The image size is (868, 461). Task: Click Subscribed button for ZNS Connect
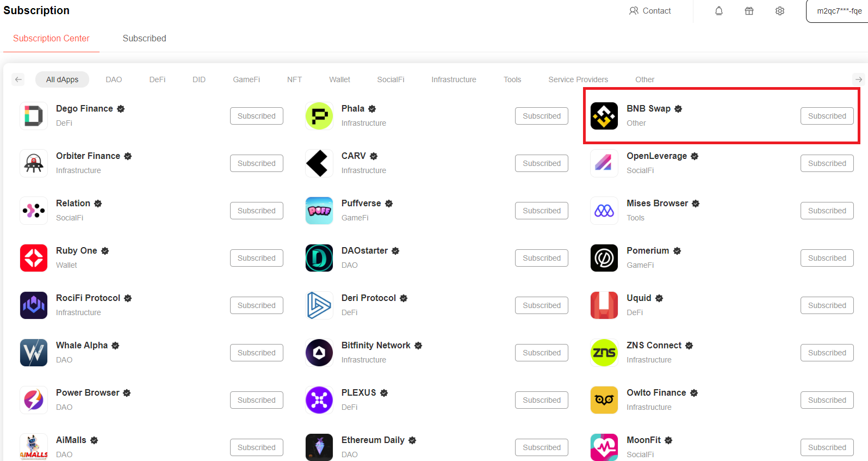827,353
